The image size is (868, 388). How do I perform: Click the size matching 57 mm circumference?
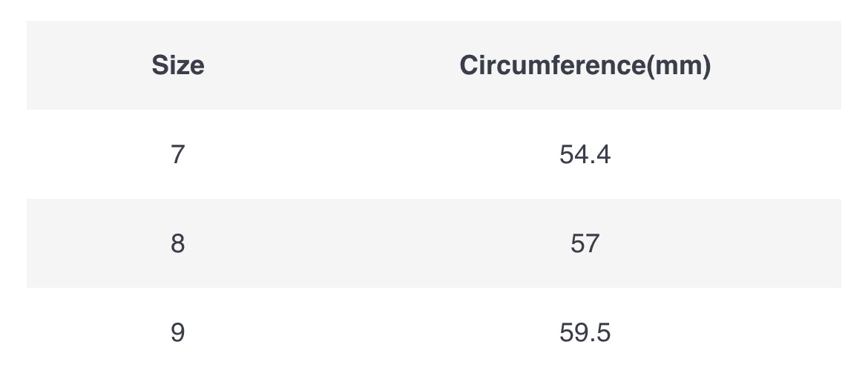[177, 243]
